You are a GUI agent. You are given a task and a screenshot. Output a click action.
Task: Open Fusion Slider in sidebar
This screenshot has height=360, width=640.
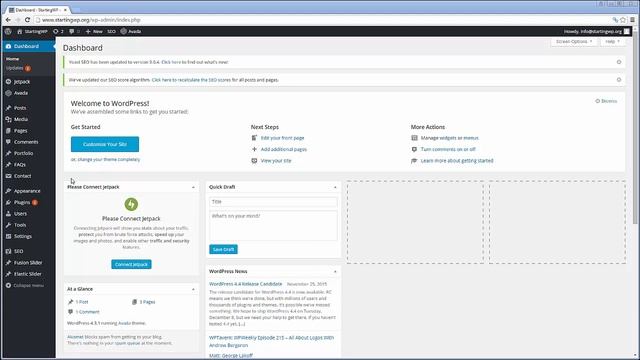coord(29,263)
